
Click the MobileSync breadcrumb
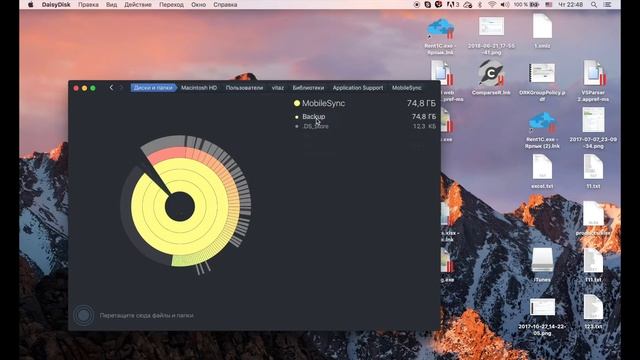(407, 87)
